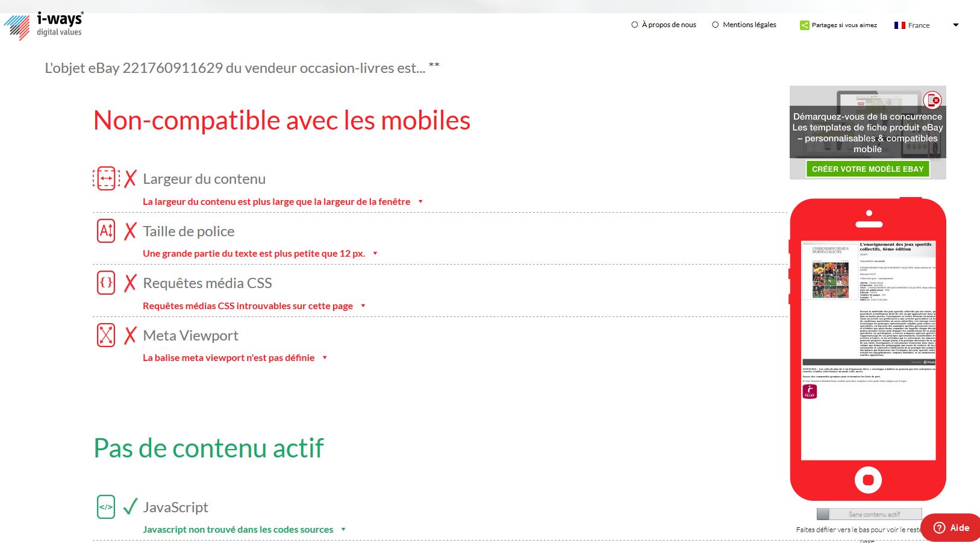Click 'Une grande partie du texte' message
980x543 pixels.
(254, 254)
